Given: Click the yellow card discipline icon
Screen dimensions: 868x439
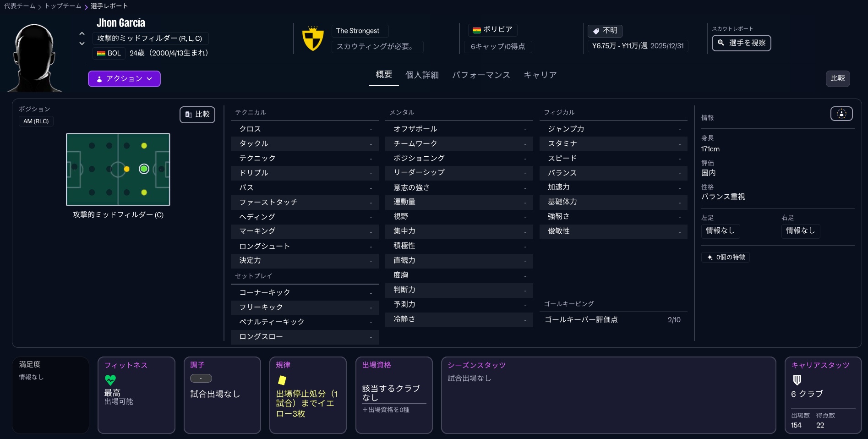Looking at the screenshot, I should coord(282,380).
